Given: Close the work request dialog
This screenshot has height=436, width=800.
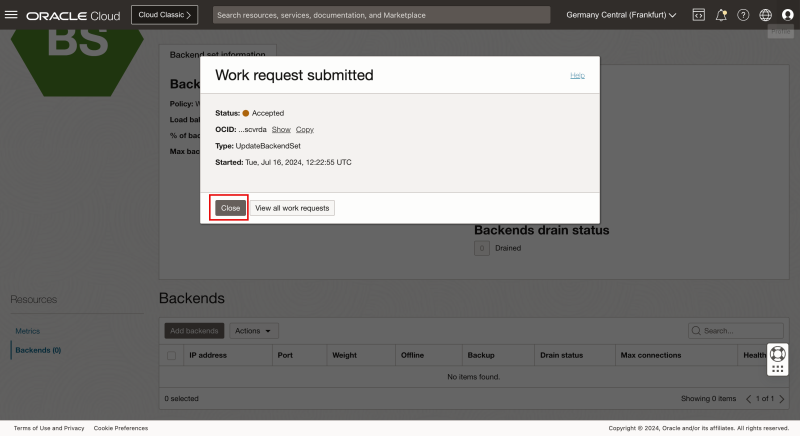Looking at the screenshot, I should click(x=230, y=208).
